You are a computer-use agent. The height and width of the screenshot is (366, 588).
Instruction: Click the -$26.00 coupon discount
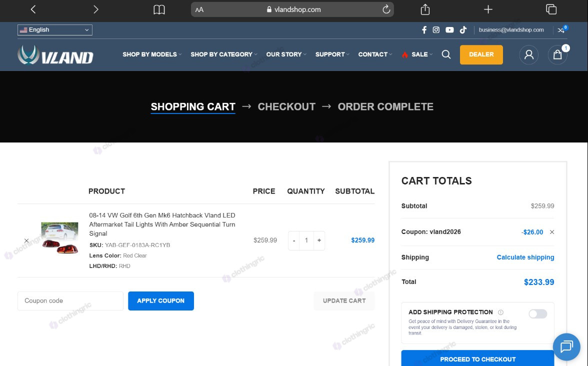pos(532,232)
